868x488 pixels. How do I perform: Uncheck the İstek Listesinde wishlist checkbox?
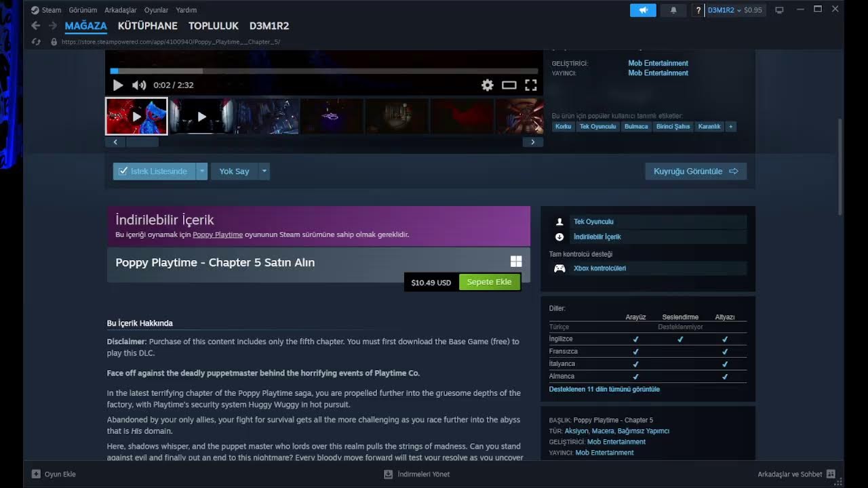coord(123,171)
